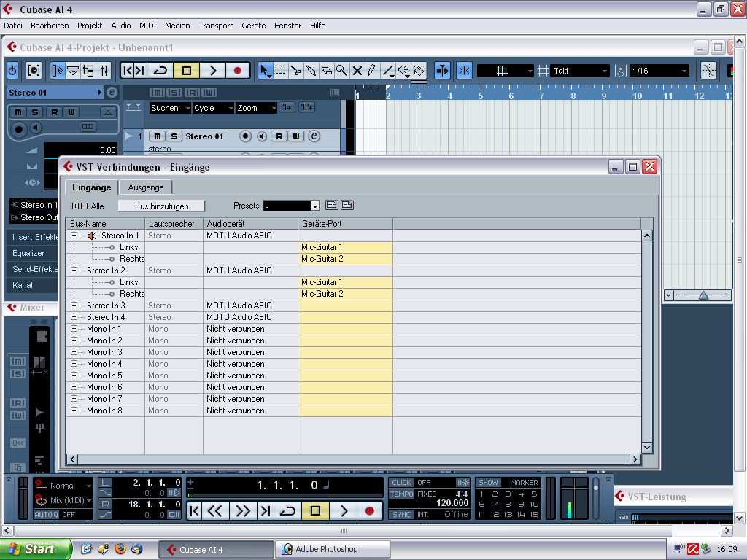Select the Line tool
The height and width of the screenshot is (560, 747).
pyautogui.click(x=388, y=71)
